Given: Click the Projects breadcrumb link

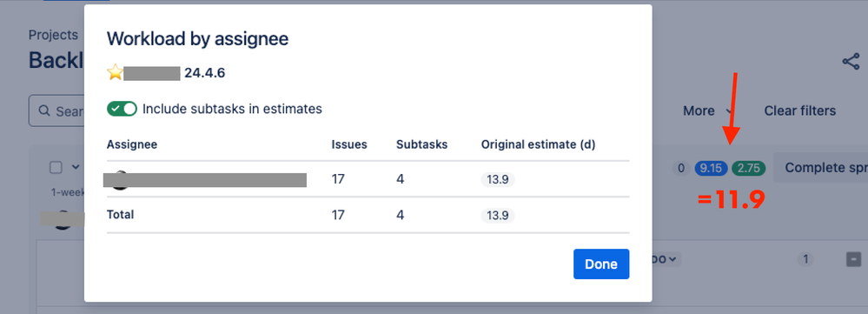Looking at the screenshot, I should coord(53,34).
